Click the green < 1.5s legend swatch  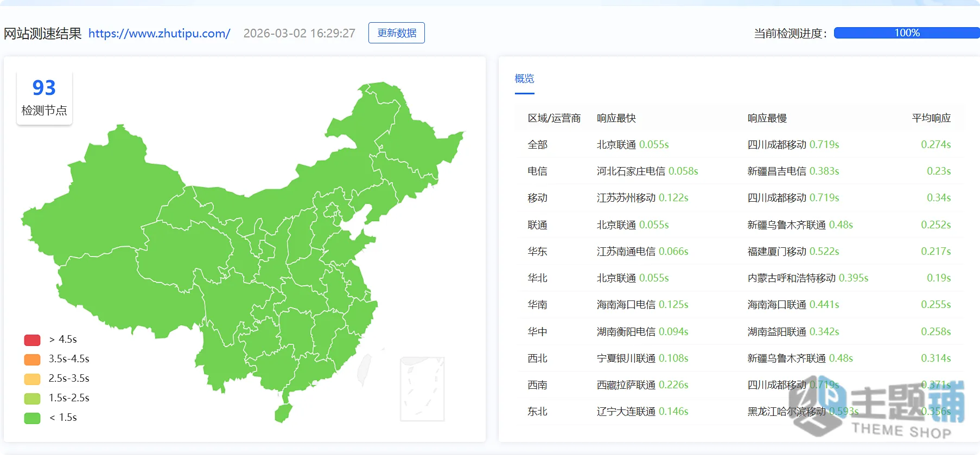pyautogui.click(x=33, y=418)
